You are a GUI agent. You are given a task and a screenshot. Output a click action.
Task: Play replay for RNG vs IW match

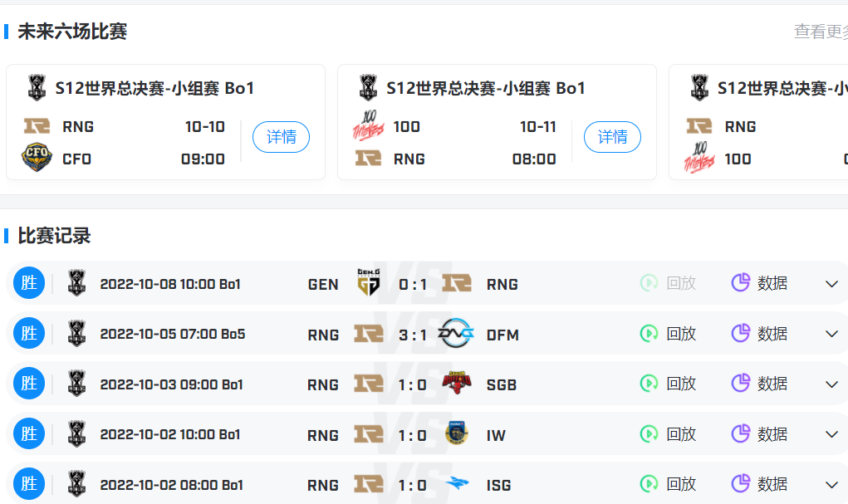click(x=649, y=434)
